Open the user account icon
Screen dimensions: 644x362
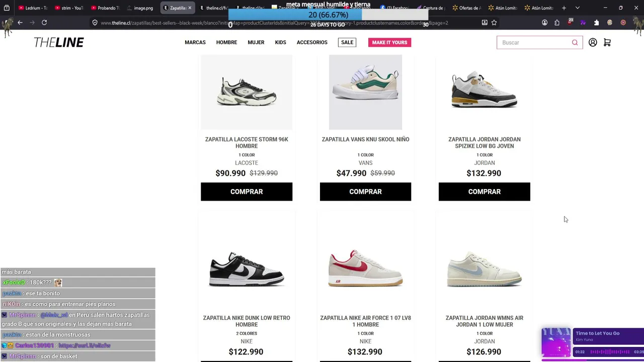tap(593, 43)
